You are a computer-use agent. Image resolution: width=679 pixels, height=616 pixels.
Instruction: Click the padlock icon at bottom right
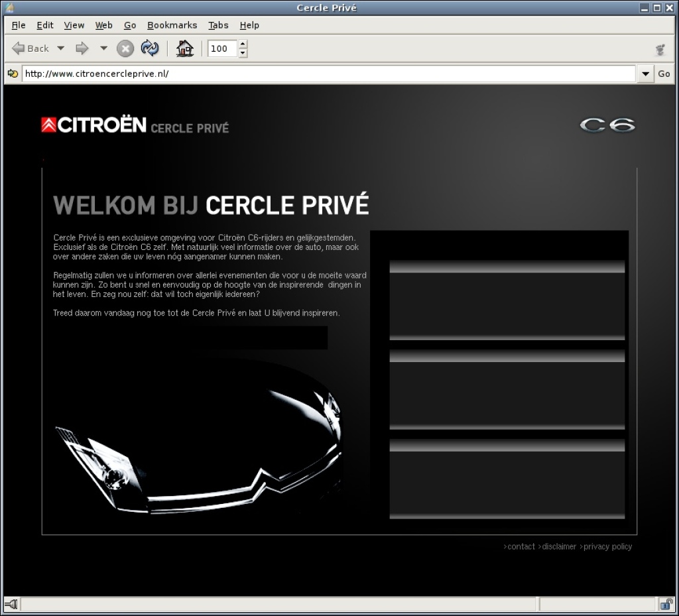(x=666, y=604)
